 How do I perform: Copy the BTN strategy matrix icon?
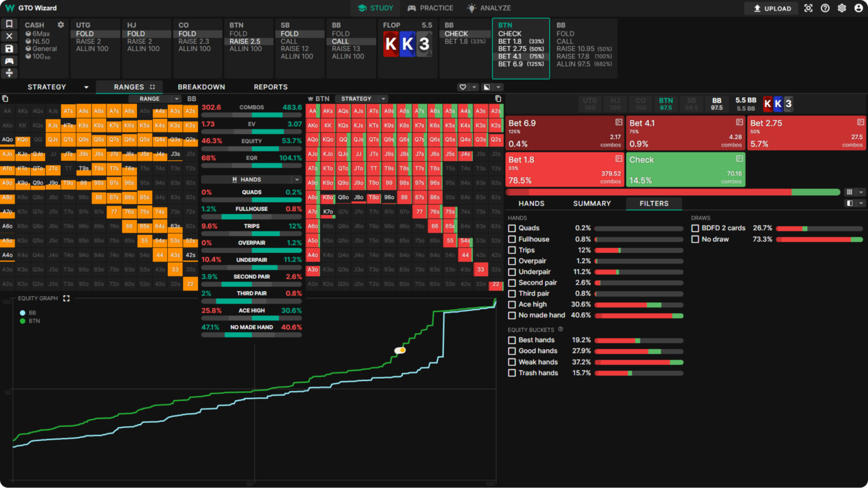[x=498, y=99]
